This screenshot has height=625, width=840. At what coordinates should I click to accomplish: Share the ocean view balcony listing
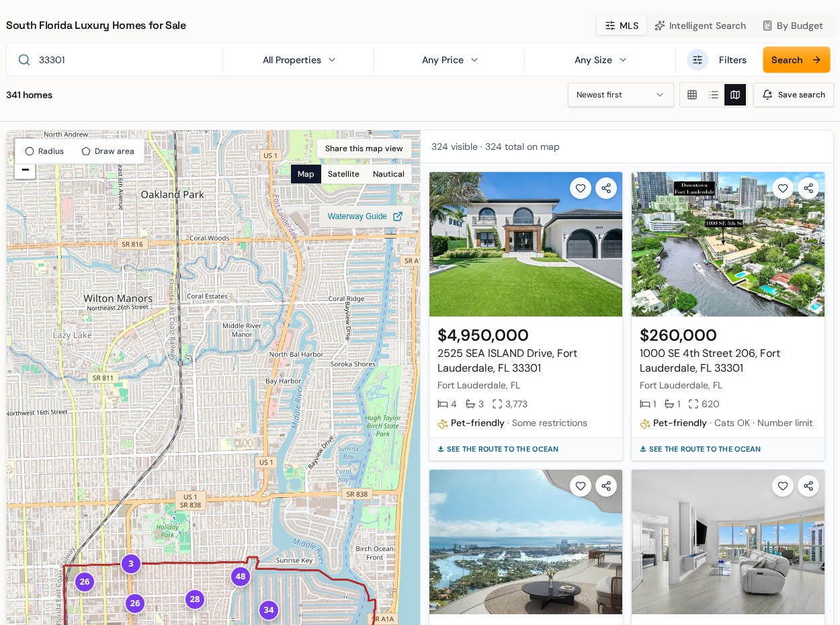coord(606,486)
